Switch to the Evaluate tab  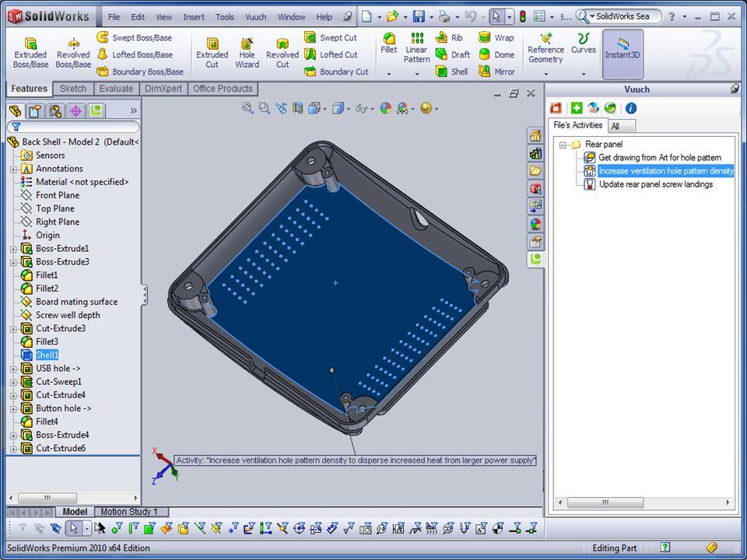click(116, 89)
